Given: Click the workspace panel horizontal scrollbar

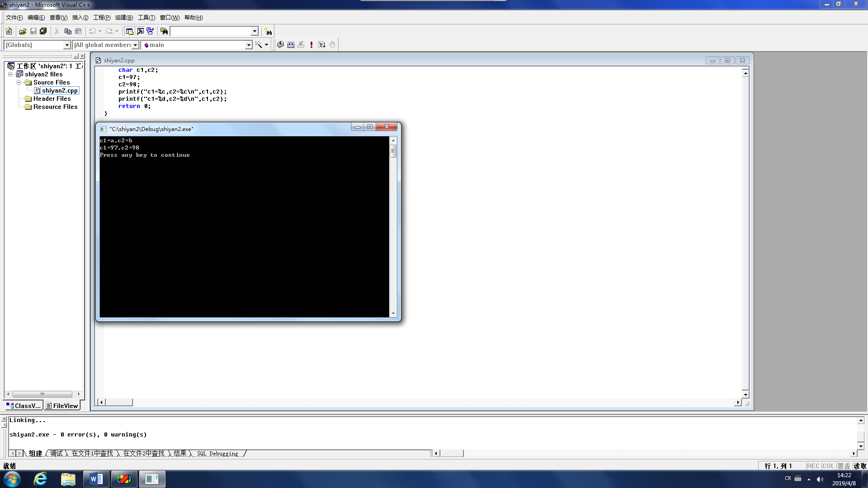Looking at the screenshot, I should (x=42, y=394).
